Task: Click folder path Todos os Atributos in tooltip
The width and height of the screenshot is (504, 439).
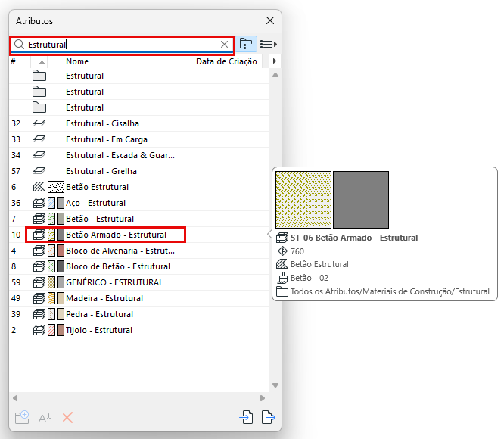Action: pos(390,291)
